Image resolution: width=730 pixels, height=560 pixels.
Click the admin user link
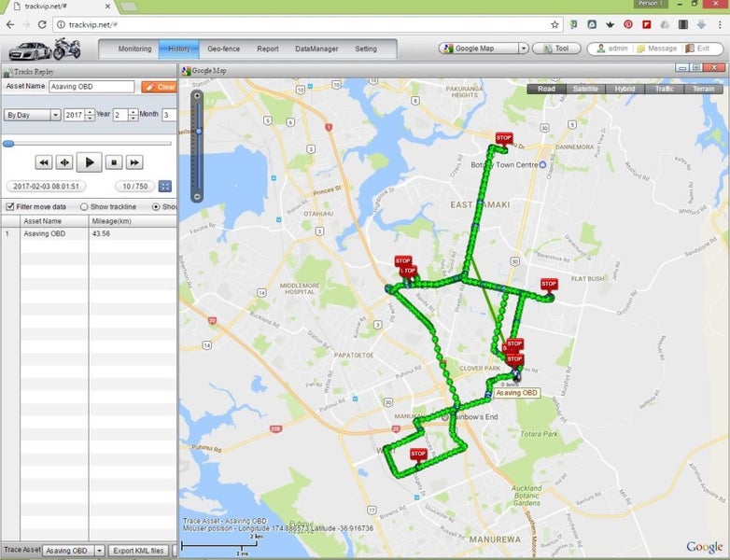tap(612, 49)
